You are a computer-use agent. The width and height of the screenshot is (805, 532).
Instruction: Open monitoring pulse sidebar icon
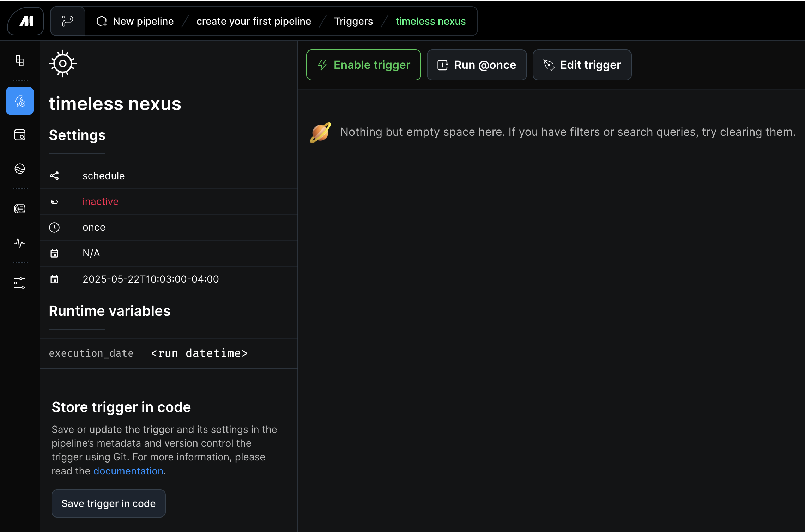click(x=20, y=243)
